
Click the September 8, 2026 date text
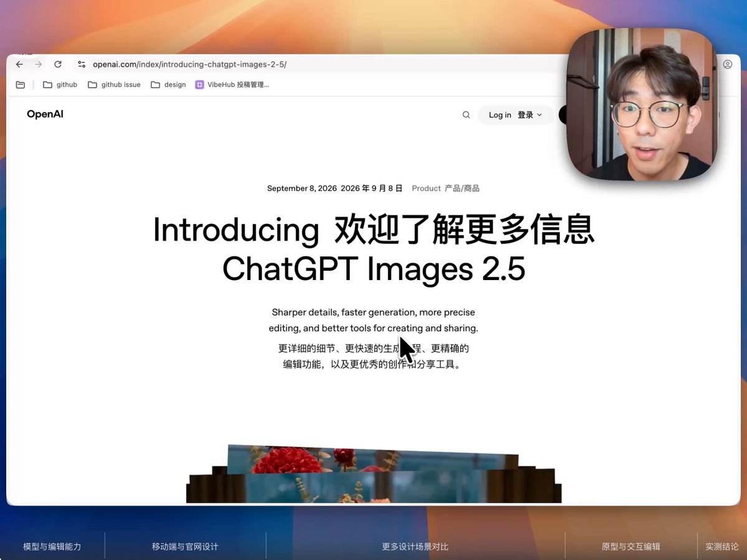(x=301, y=188)
